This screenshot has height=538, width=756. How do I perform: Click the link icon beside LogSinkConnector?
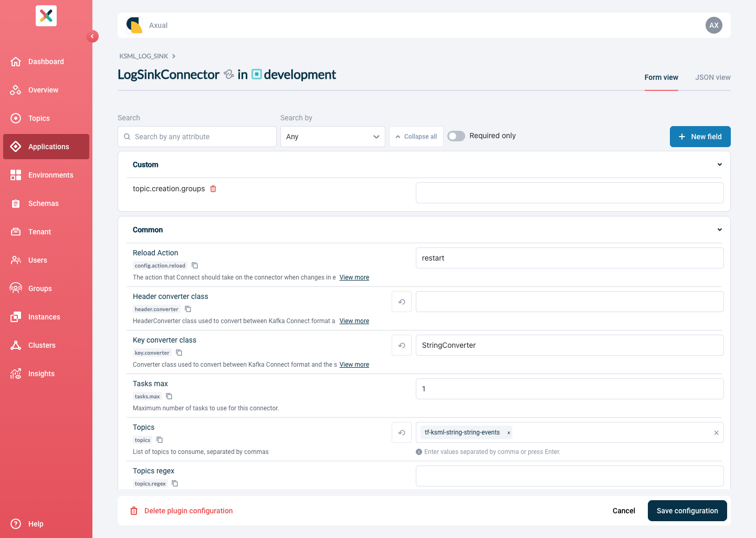[x=228, y=75]
